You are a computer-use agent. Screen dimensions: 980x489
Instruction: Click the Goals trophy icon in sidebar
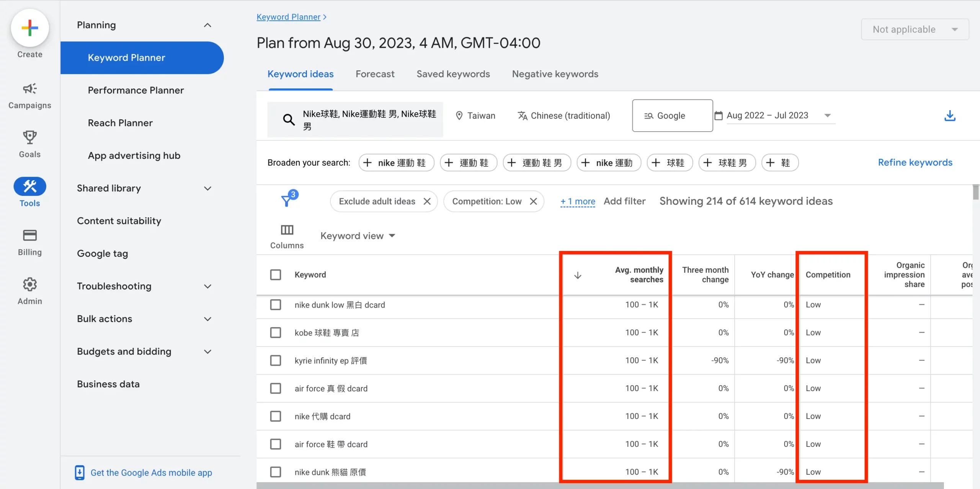coord(29,137)
